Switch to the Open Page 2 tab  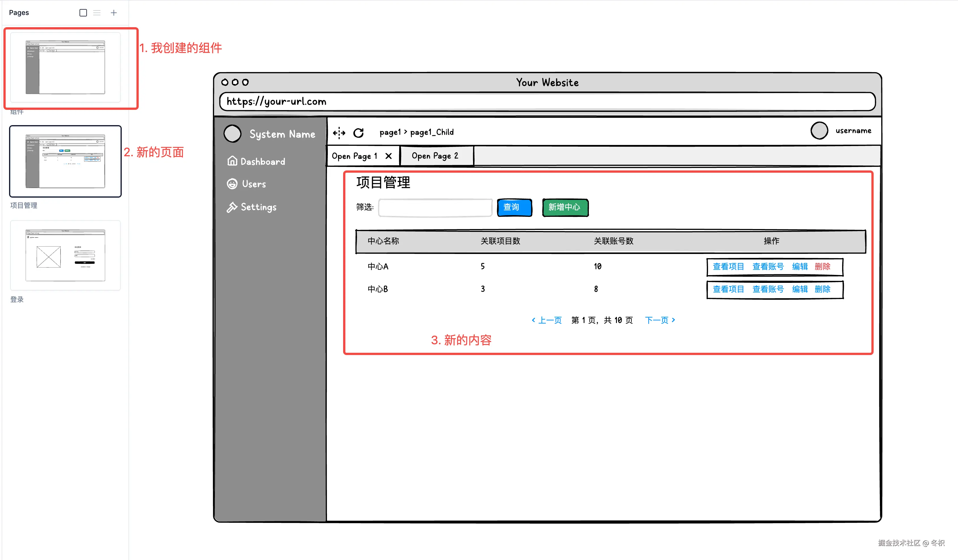[435, 156]
